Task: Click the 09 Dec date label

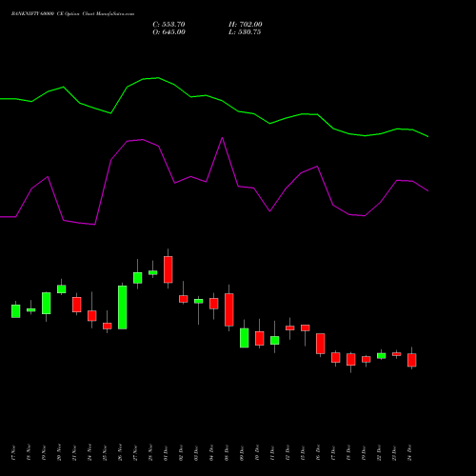Action: click(242, 453)
